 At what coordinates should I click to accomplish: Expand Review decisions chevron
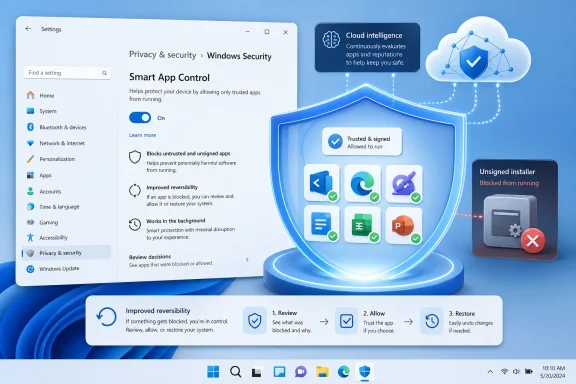247,260
